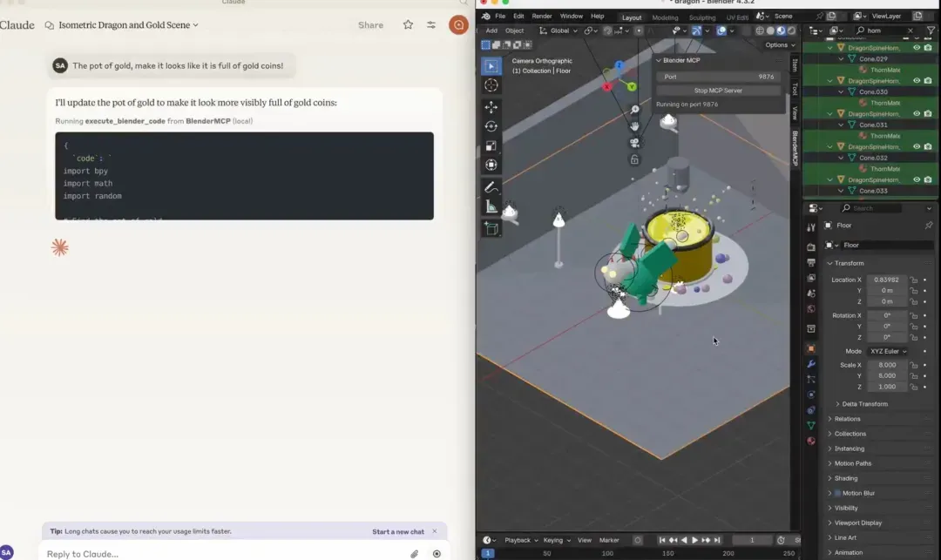Open the Options dropdown in viewport
The height and width of the screenshot is (560, 941).
pos(780,45)
